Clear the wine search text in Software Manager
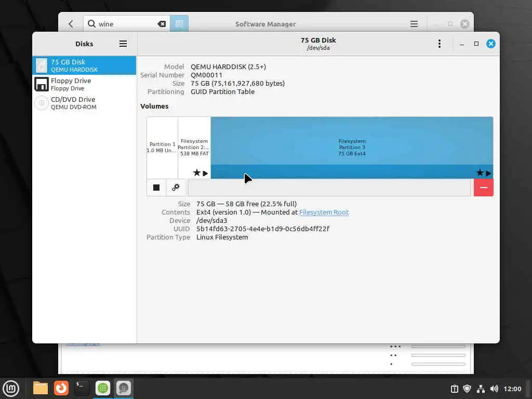The width and height of the screenshot is (532, 399). pos(162,24)
